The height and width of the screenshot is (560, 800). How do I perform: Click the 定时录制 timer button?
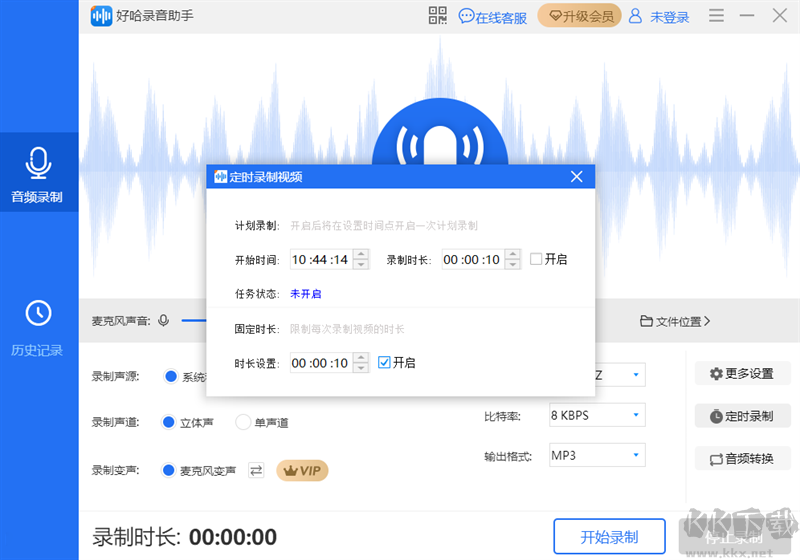(742, 416)
